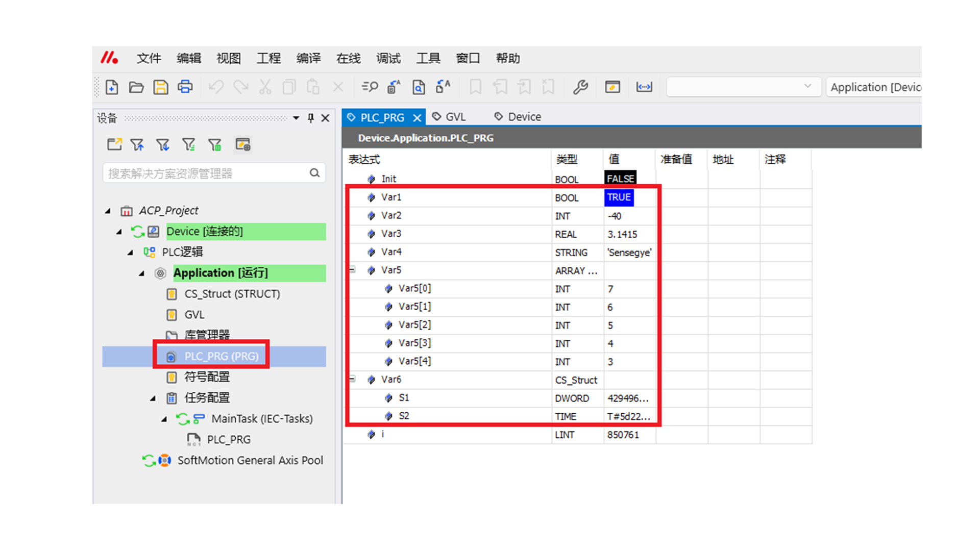Collapse the MainTask (IEC-Tasks) node
The image size is (980, 551).
coord(164,419)
